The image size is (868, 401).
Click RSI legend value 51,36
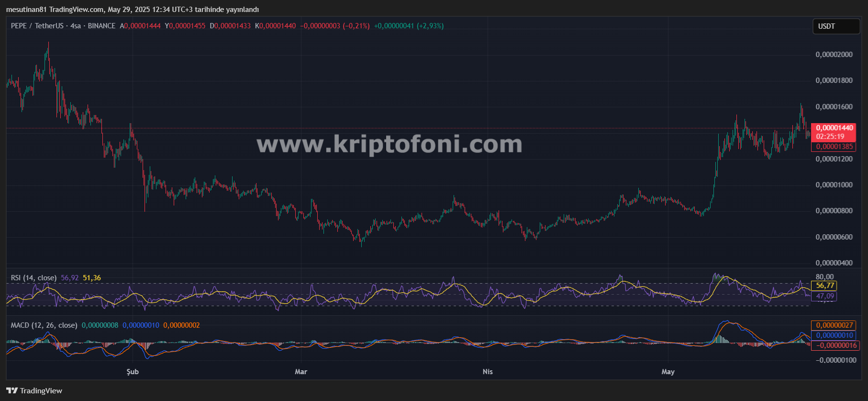(92, 278)
